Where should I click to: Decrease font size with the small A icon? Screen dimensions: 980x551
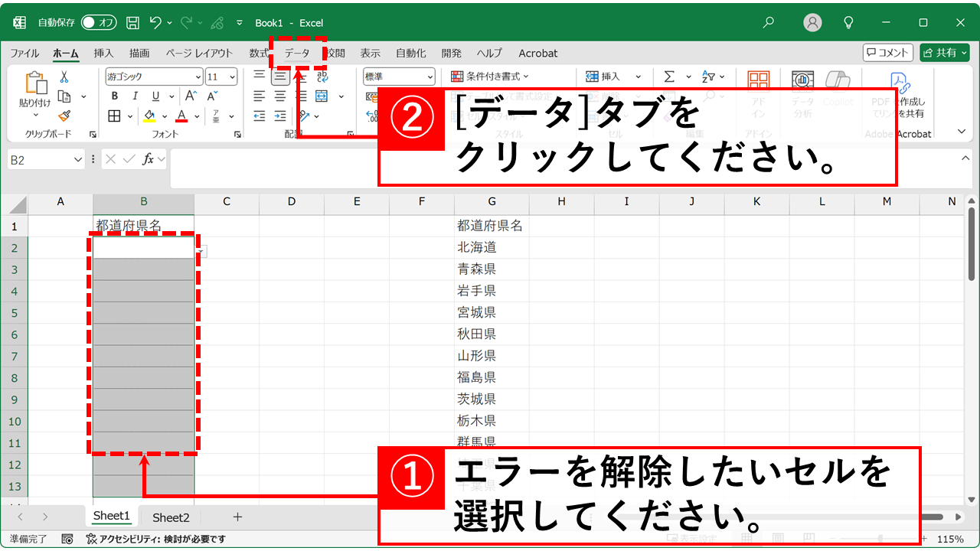click(212, 96)
